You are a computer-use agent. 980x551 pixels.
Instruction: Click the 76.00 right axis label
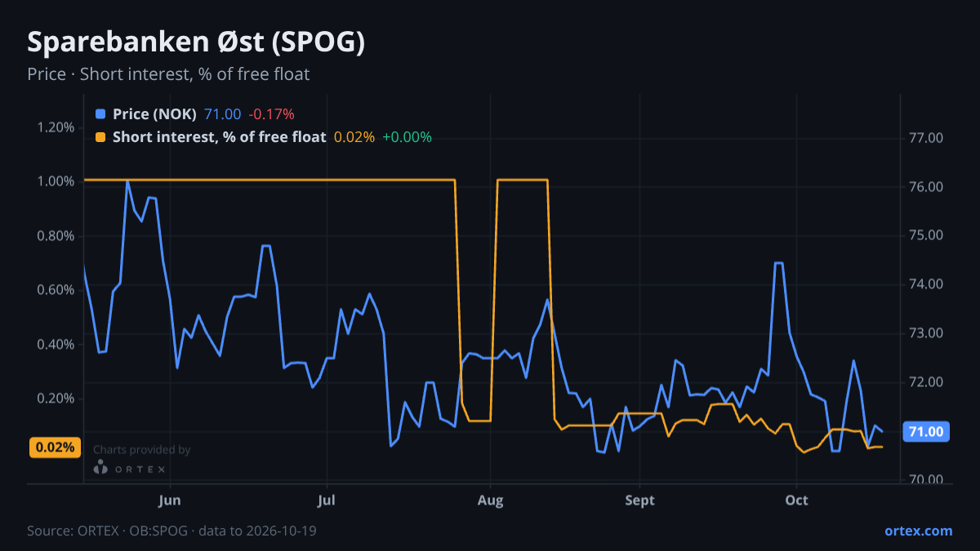tap(926, 187)
